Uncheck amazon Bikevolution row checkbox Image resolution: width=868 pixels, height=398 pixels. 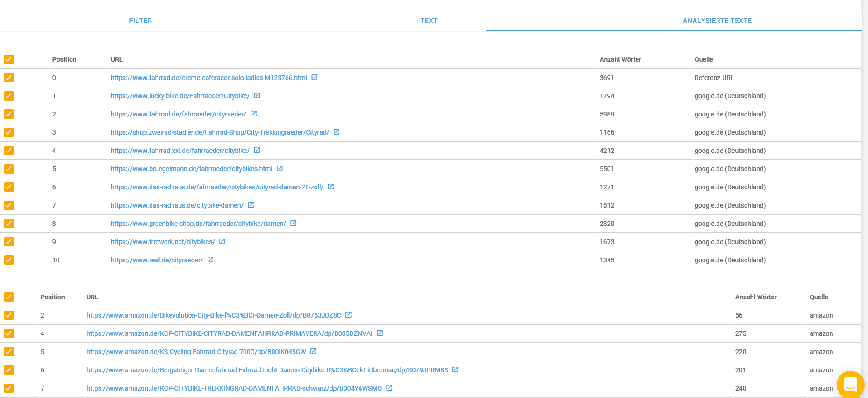9,315
